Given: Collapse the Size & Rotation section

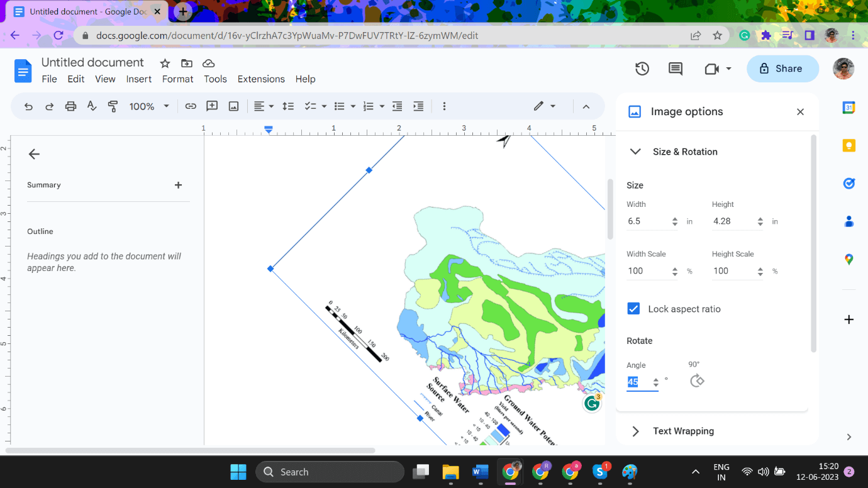Looking at the screenshot, I should (635, 152).
